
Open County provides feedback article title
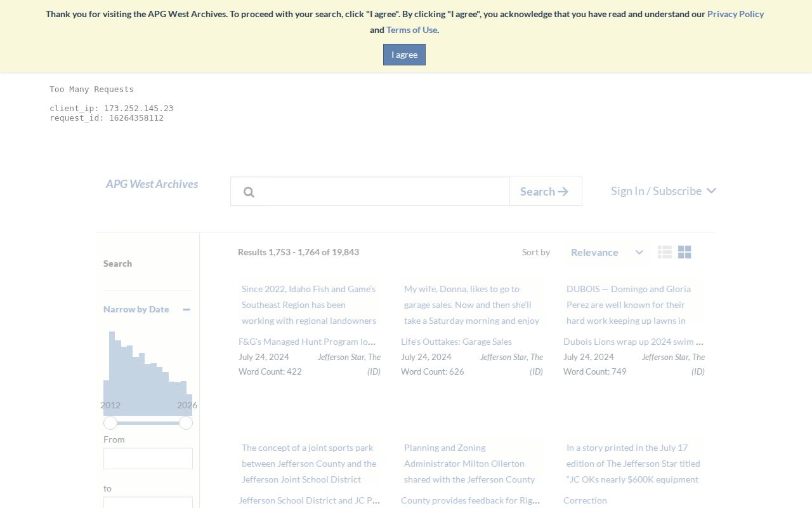470,500
